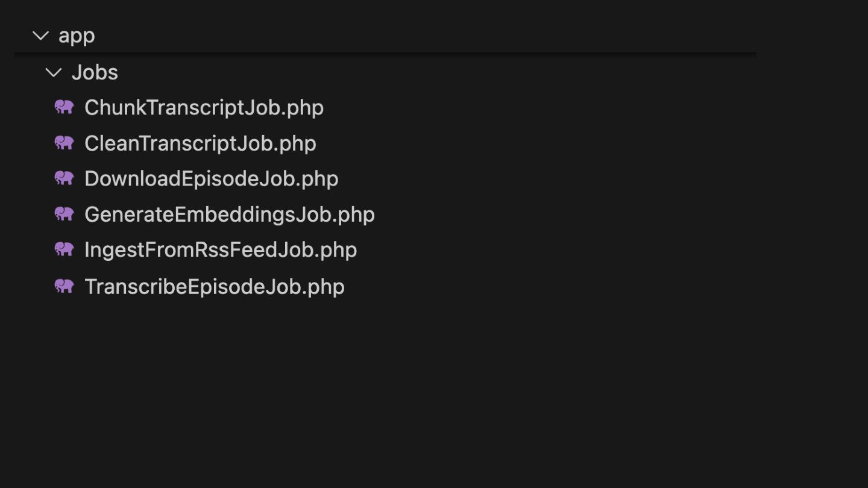Image resolution: width=868 pixels, height=488 pixels.
Task: Select the GenerateEmbeddingsJob.php file name
Action: click(x=229, y=214)
